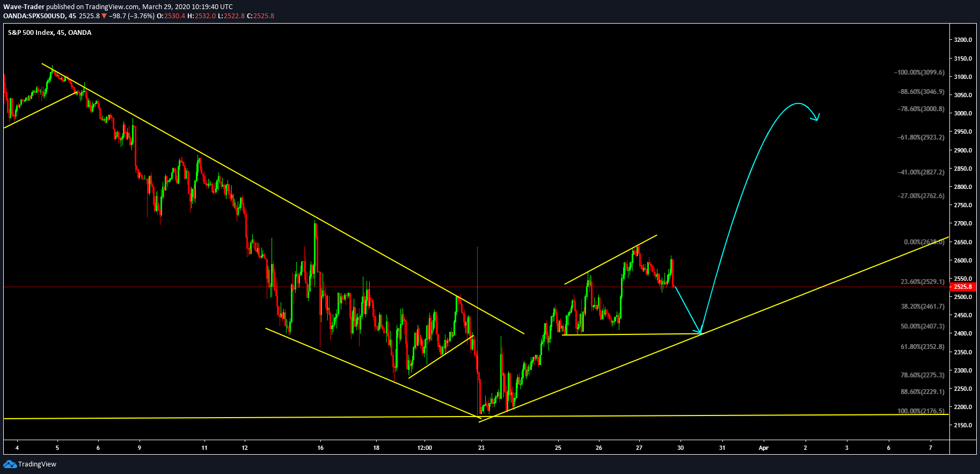Click the 2800.0 price axis label

coord(963,187)
